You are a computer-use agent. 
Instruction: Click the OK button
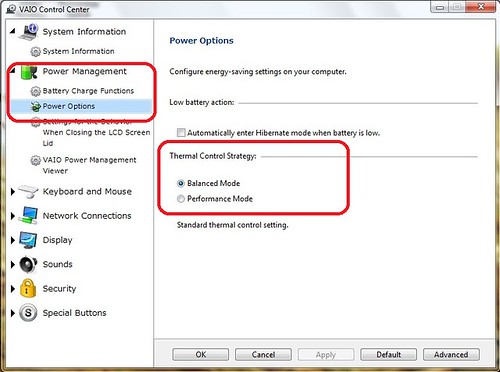pyautogui.click(x=201, y=354)
